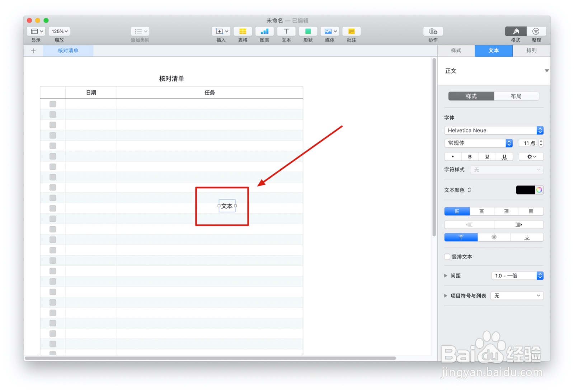
Task: Open the 协作 collaboration options
Action: pos(432,32)
